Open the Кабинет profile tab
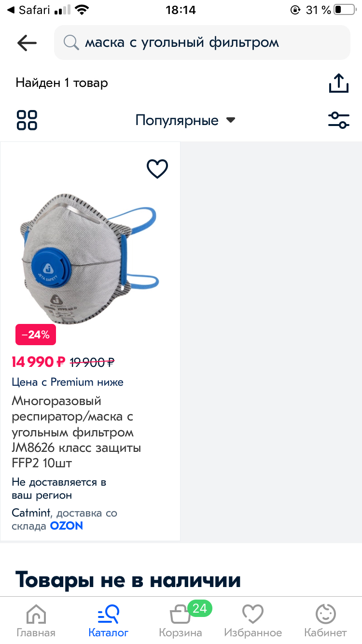This screenshot has height=644, width=362. (325, 621)
